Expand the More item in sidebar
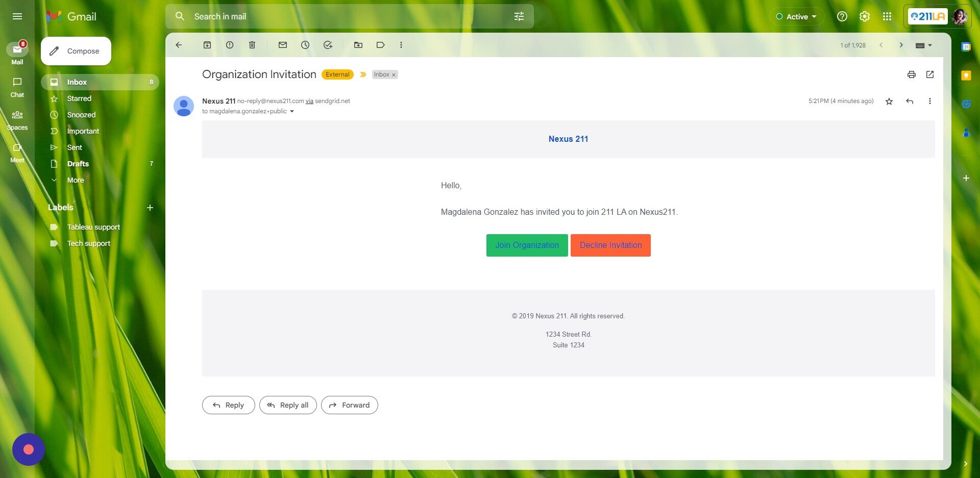Screen dimensions: 980x478 point(76,180)
